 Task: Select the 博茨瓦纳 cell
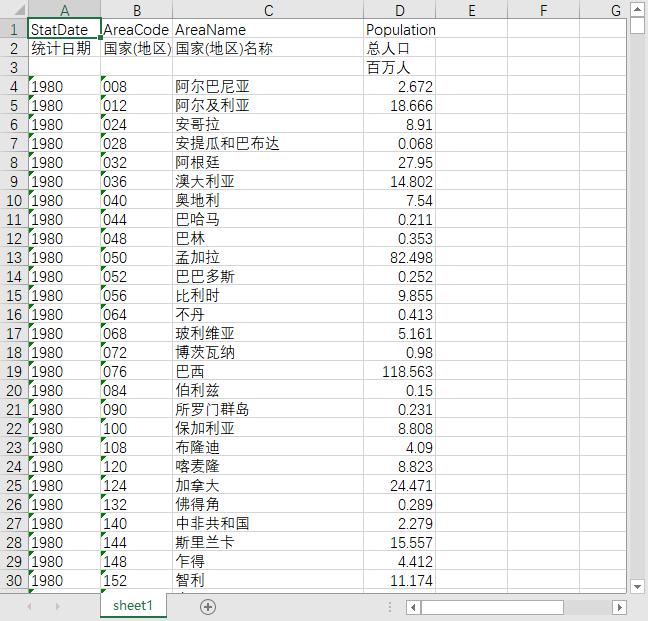pos(268,352)
